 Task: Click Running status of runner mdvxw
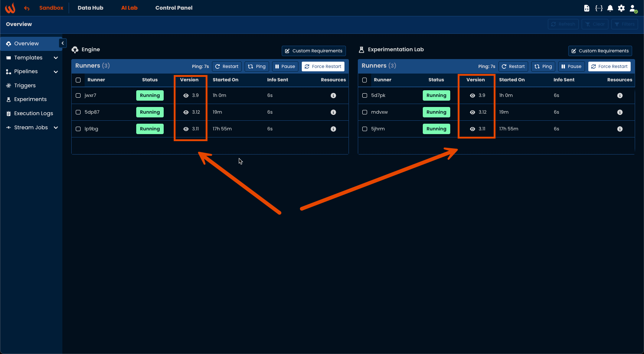click(437, 112)
